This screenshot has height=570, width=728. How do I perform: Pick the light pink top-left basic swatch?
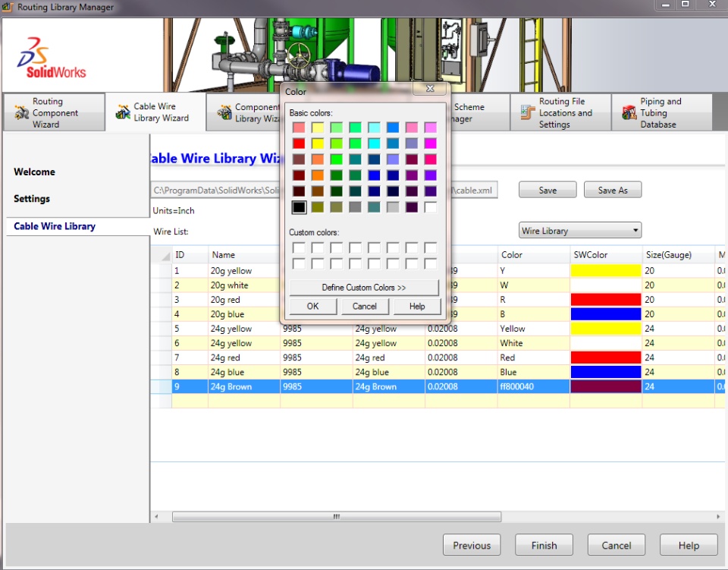(x=299, y=128)
